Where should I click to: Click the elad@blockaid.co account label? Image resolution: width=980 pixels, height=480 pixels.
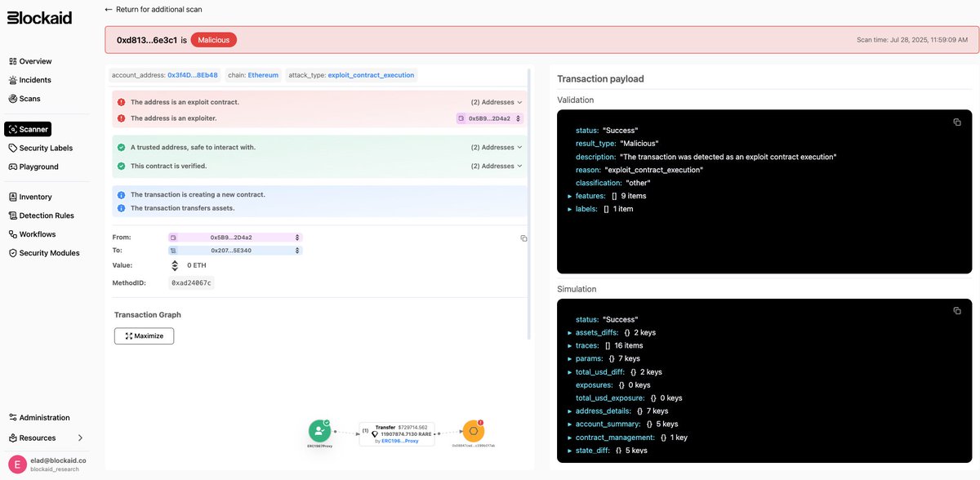(x=58, y=460)
